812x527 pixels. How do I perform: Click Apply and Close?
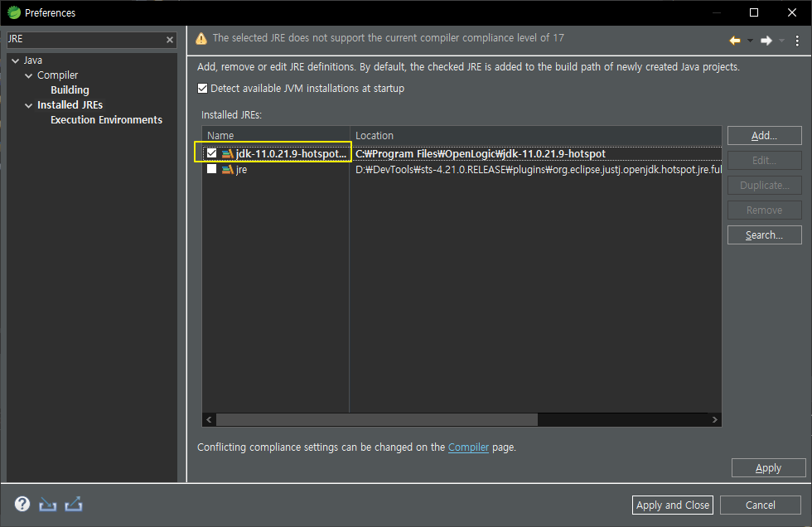pyautogui.click(x=673, y=505)
